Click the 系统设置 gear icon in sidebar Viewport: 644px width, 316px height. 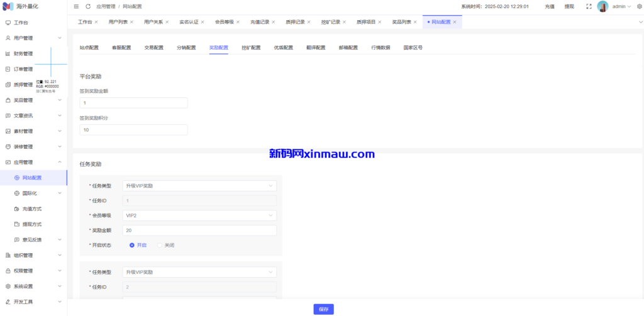[x=8, y=286]
